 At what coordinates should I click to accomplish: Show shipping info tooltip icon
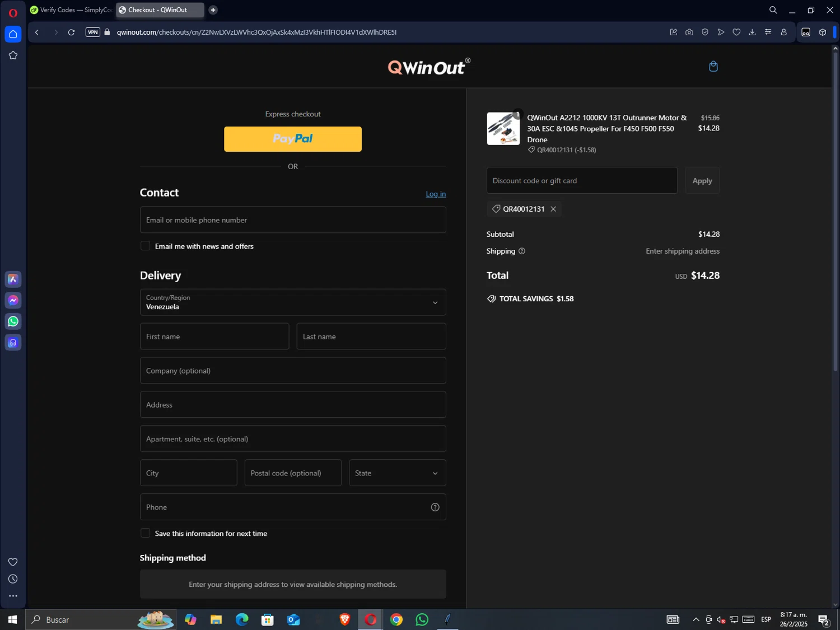[x=522, y=251]
